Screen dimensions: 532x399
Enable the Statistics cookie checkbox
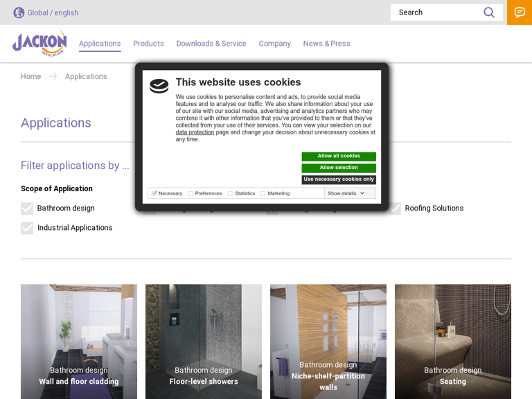230,194
